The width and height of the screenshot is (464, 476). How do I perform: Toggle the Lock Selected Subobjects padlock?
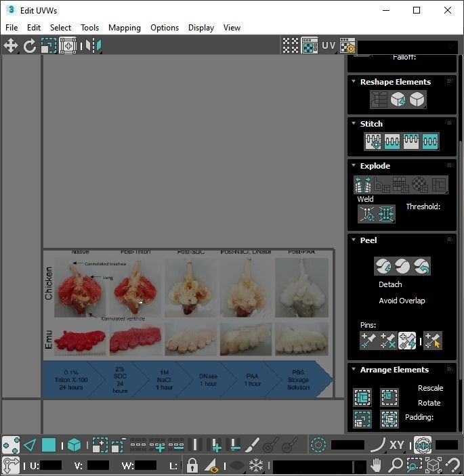pos(192,464)
